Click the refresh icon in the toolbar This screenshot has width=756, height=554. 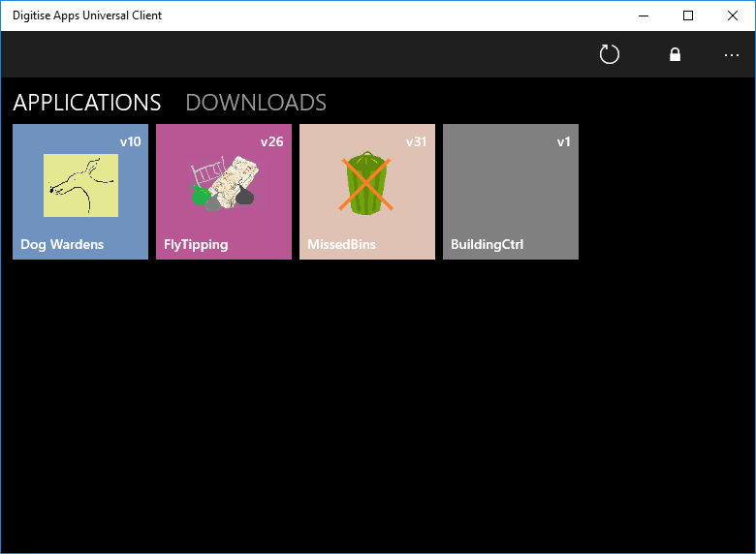(610, 54)
